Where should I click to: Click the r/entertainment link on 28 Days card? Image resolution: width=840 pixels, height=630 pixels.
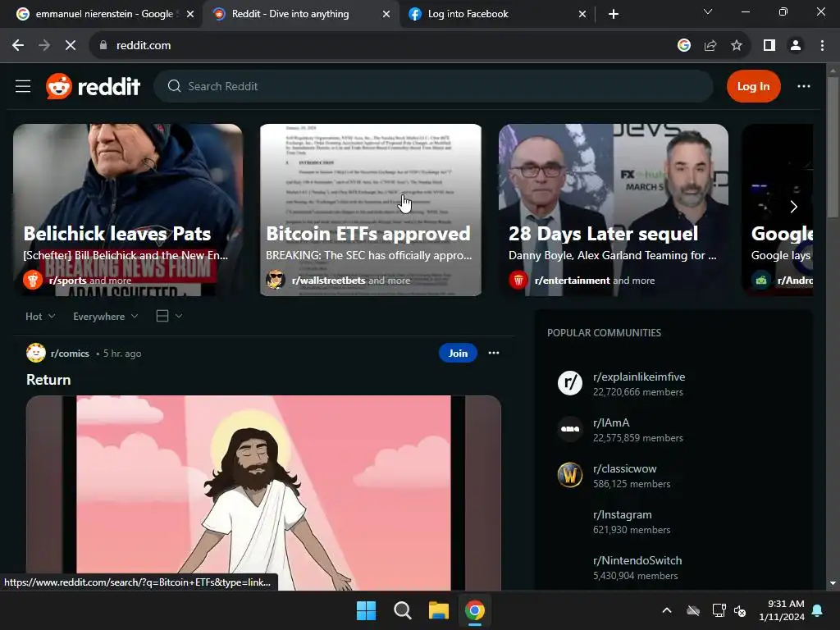pos(572,281)
